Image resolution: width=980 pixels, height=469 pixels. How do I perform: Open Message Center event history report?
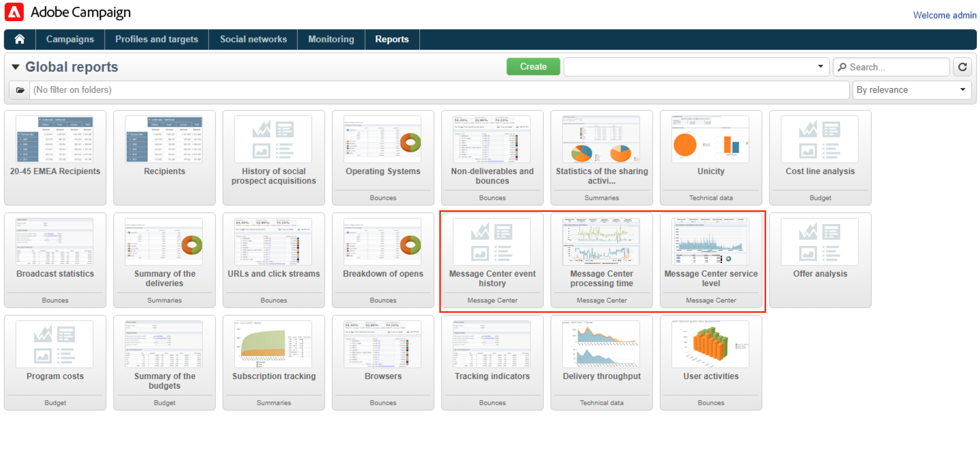pyautogui.click(x=492, y=242)
